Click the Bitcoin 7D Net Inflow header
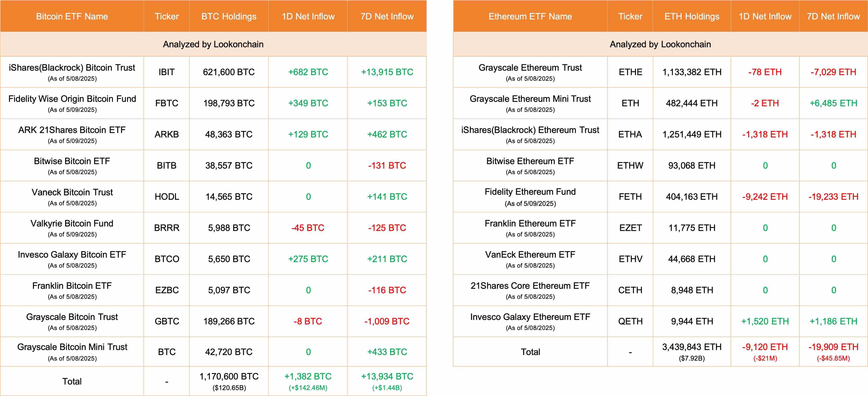This screenshot has width=868, height=396. click(387, 17)
